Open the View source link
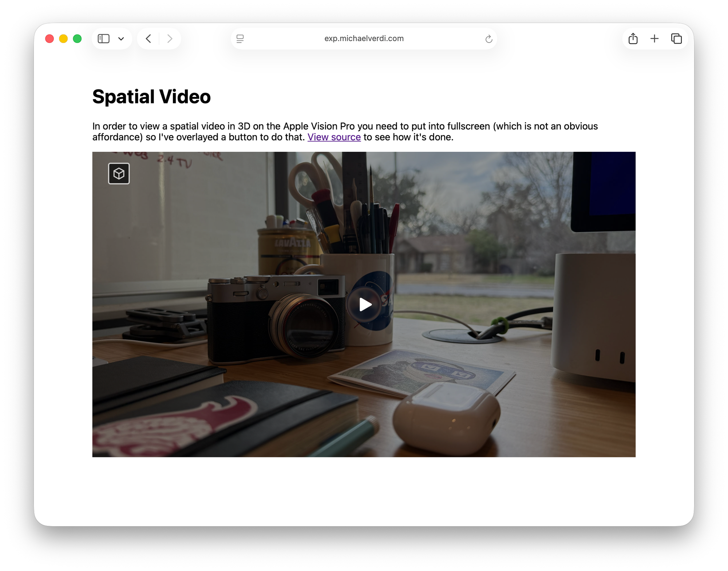The image size is (728, 571). (x=334, y=137)
